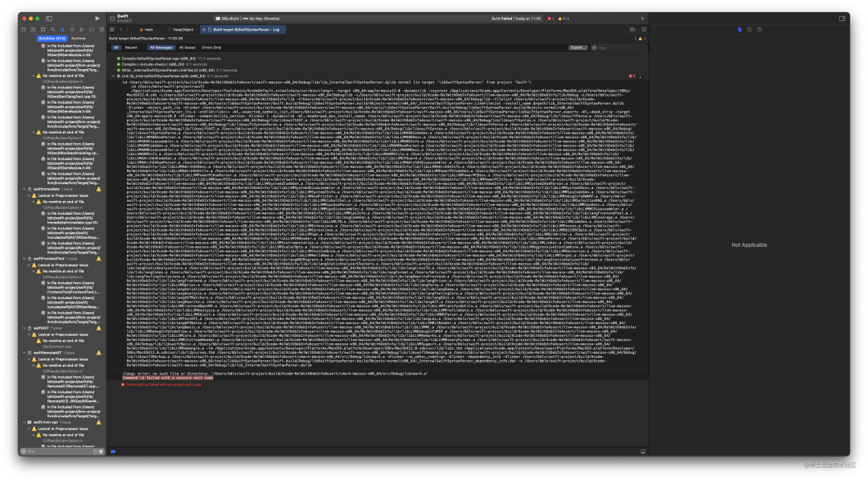The height and width of the screenshot is (480, 868).
Task: Open the recent filters clock icon in navigator
Action: [x=95, y=452]
